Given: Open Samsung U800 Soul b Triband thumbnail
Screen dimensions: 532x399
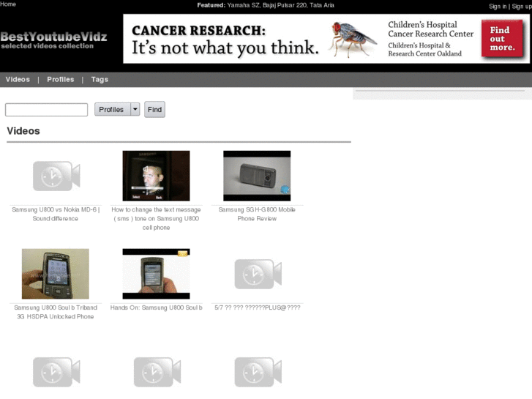Looking at the screenshot, I should (x=56, y=274).
